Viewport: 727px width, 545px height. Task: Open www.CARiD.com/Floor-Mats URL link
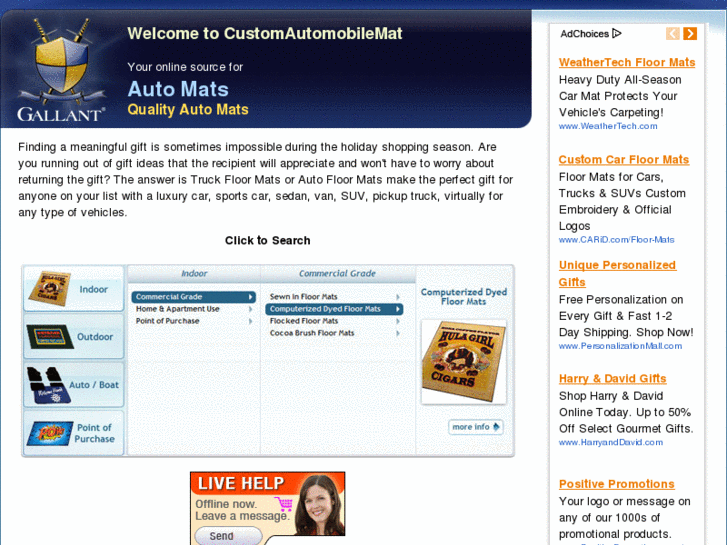(x=616, y=240)
